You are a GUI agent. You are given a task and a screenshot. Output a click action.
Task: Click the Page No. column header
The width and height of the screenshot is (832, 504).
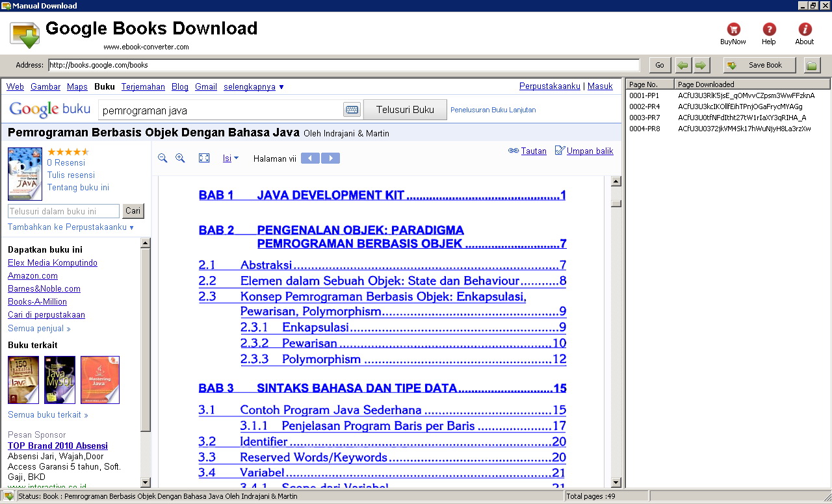[x=649, y=84]
